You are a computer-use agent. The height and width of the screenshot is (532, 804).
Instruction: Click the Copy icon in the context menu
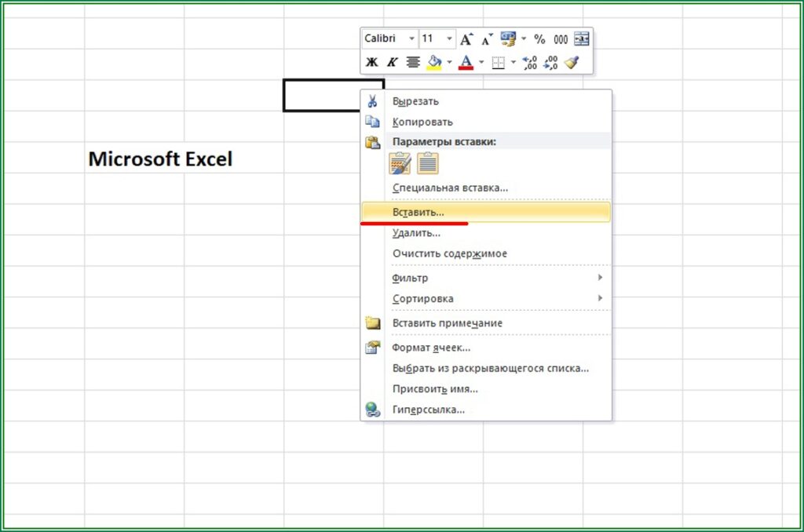tap(372, 122)
